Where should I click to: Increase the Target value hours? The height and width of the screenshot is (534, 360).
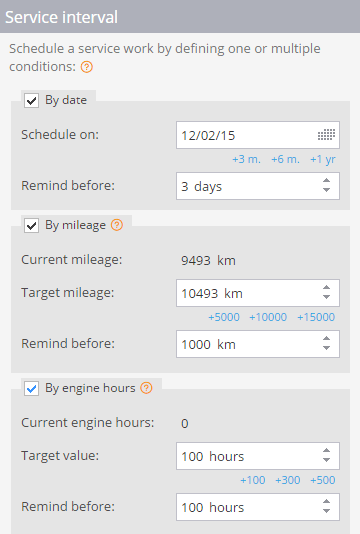click(326, 451)
